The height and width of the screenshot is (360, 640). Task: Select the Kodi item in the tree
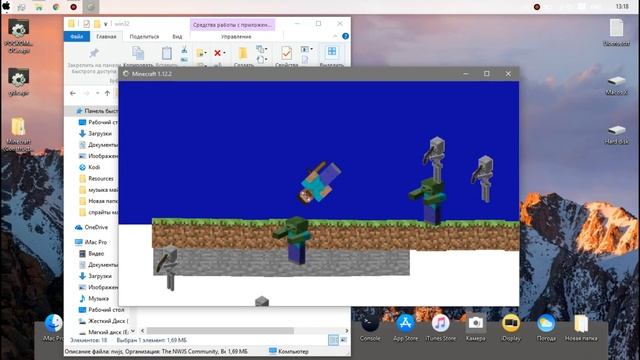(x=89, y=167)
